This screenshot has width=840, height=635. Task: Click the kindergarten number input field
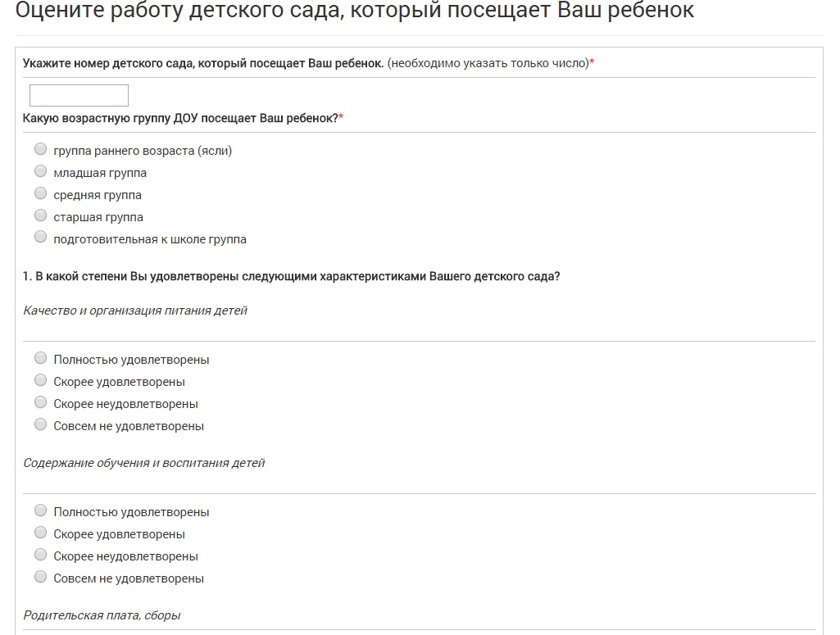coord(79,95)
